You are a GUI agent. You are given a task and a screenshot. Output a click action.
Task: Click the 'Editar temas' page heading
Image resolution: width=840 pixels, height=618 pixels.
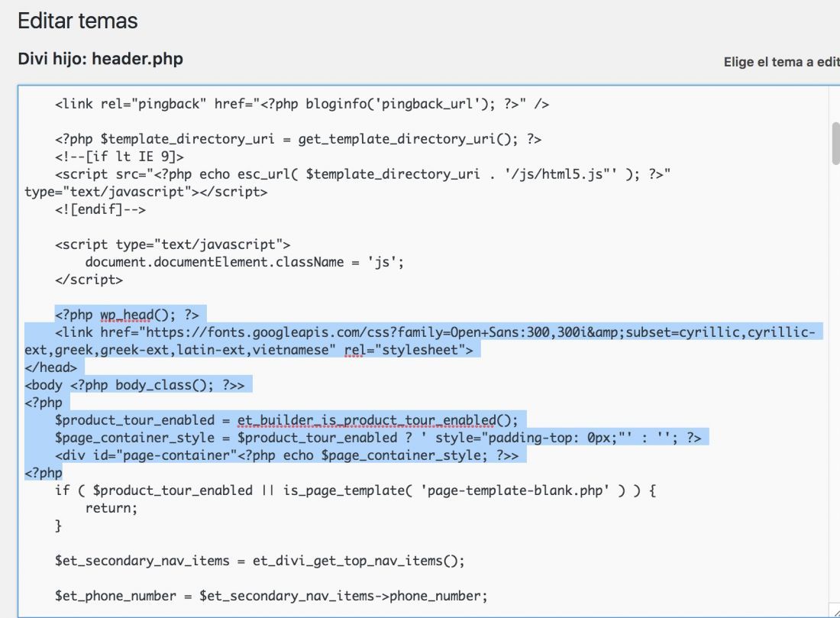coord(78,21)
